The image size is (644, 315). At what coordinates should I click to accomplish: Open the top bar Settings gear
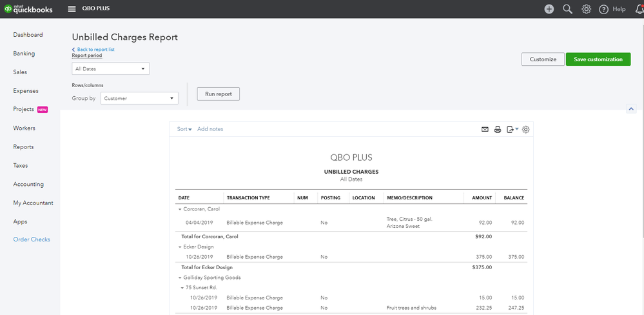[x=586, y=9]
